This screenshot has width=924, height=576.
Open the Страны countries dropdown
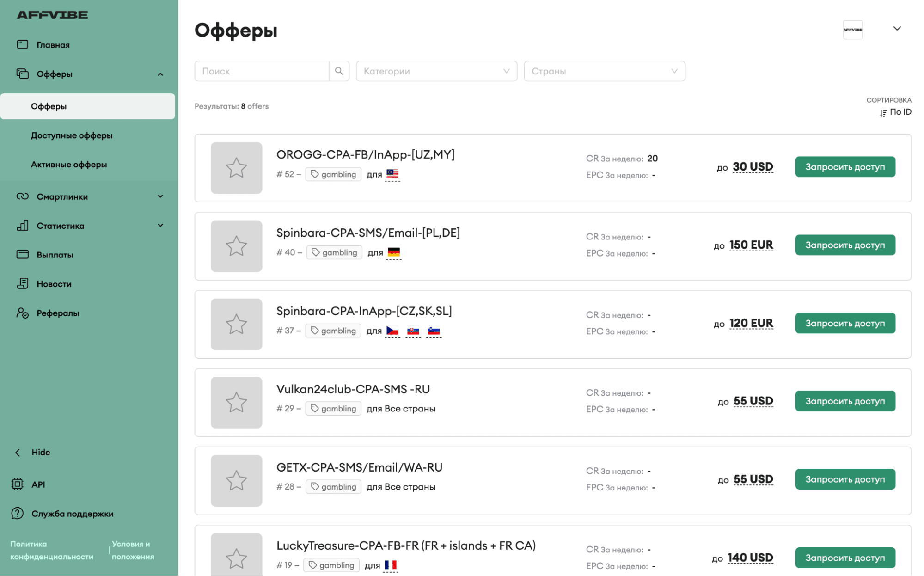604,71
